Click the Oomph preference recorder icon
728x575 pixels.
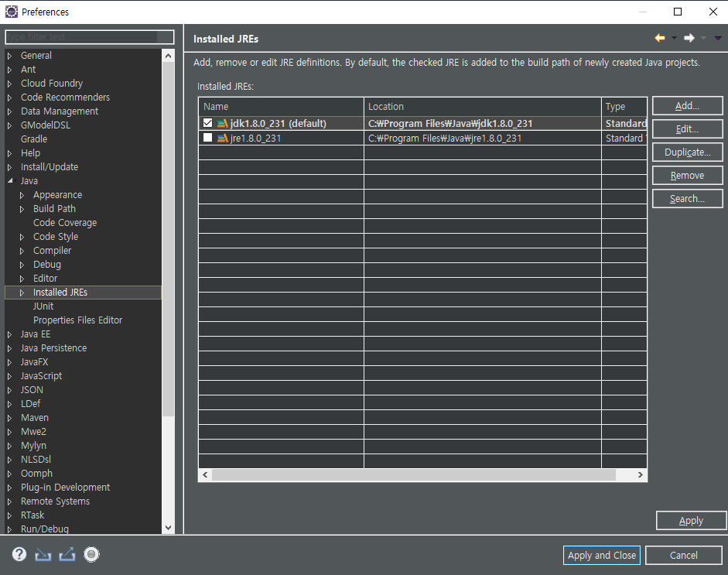click(x=91, y=554)
